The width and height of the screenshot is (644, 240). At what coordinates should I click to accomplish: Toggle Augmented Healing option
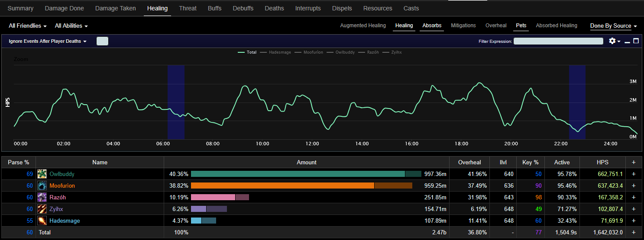(363, 26)
